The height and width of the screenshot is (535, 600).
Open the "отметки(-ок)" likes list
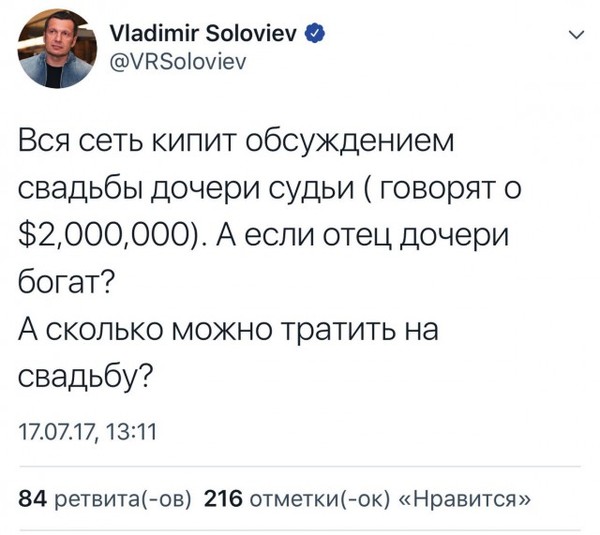point(318,499)
